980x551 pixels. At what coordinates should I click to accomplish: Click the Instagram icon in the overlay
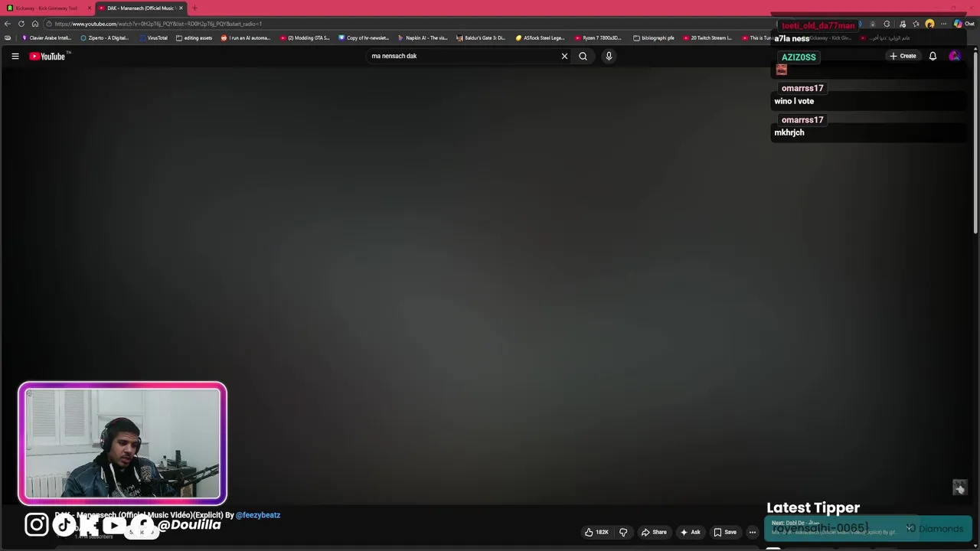pos(36,524)
